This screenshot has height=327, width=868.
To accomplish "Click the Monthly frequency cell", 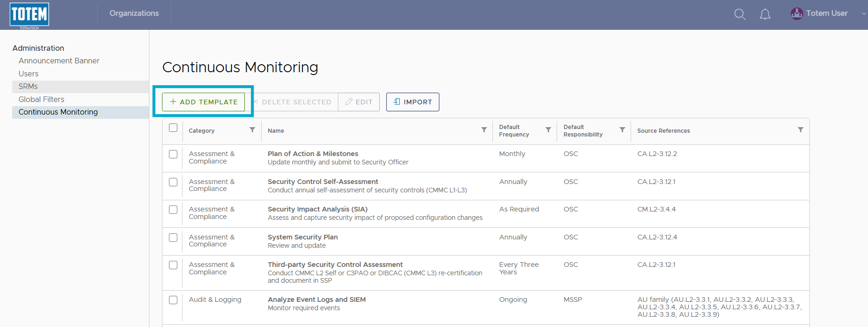I will pyautogui.click(x=512, y=154).
